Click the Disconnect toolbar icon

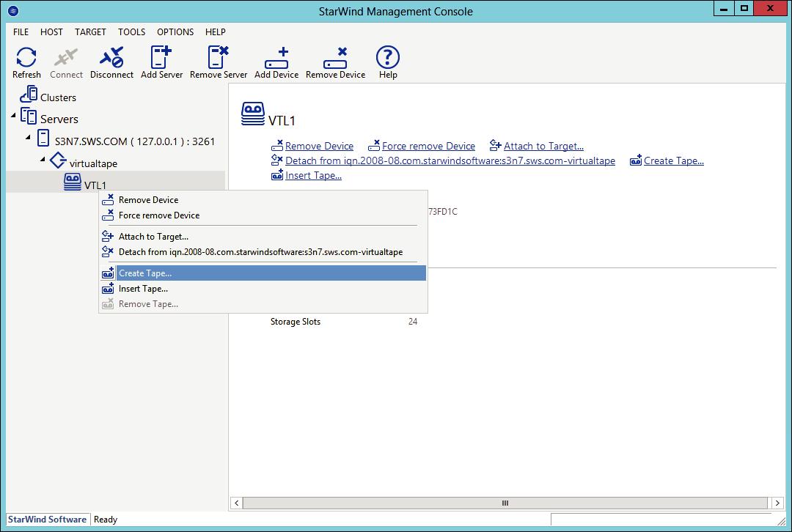tap(111, 57)
